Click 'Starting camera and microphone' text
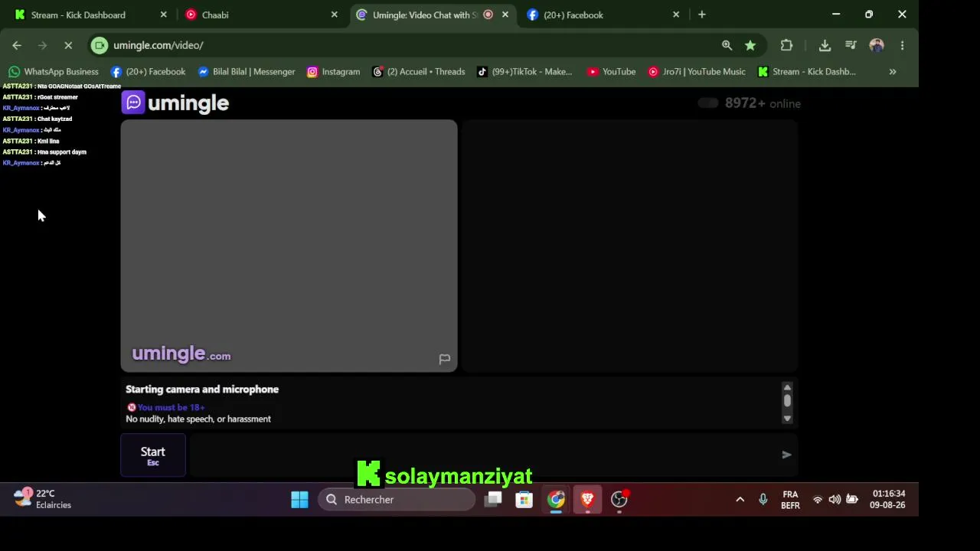This screenshot has height=551, width=980. [202, 389]
